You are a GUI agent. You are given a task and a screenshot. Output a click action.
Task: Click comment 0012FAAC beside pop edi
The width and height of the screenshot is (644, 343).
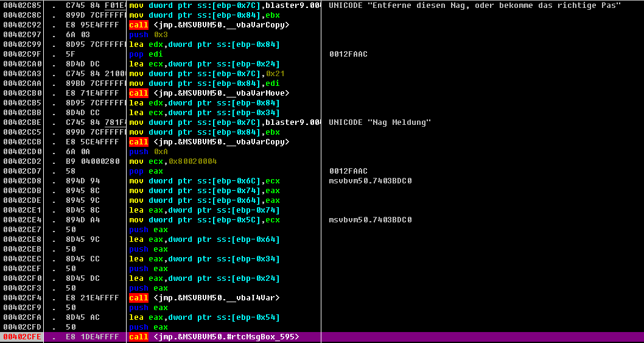(348, 54)
